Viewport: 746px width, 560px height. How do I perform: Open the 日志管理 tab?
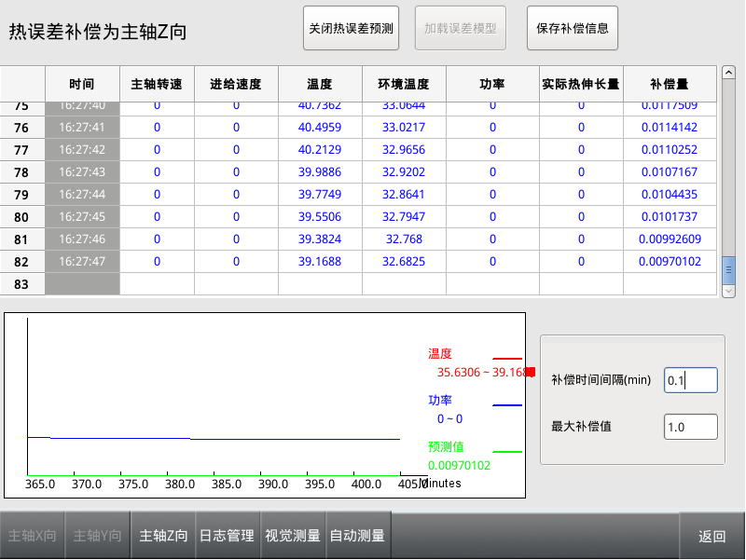[x=227, y=536]
